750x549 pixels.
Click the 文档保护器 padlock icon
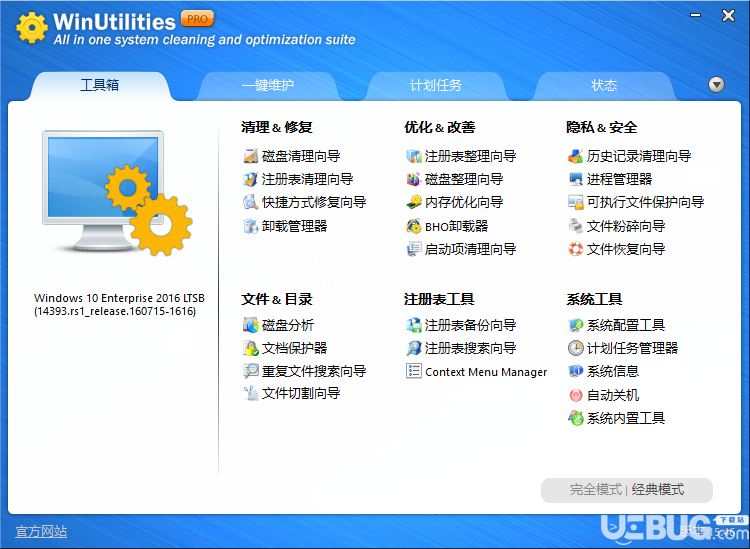(251, 348)
